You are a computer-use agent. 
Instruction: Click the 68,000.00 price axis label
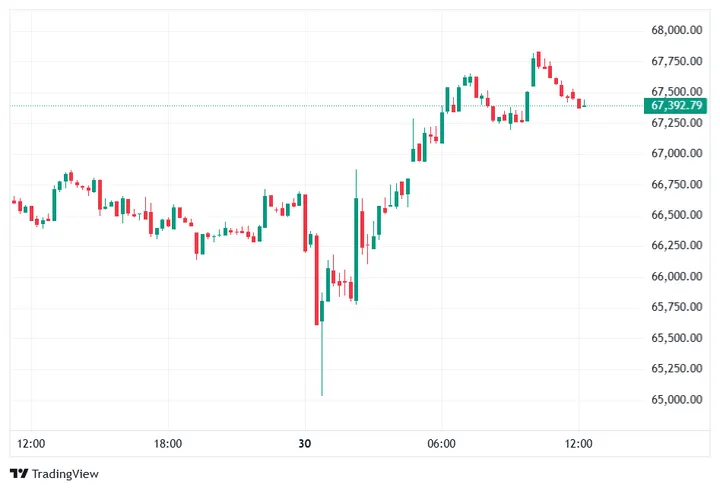677,30
